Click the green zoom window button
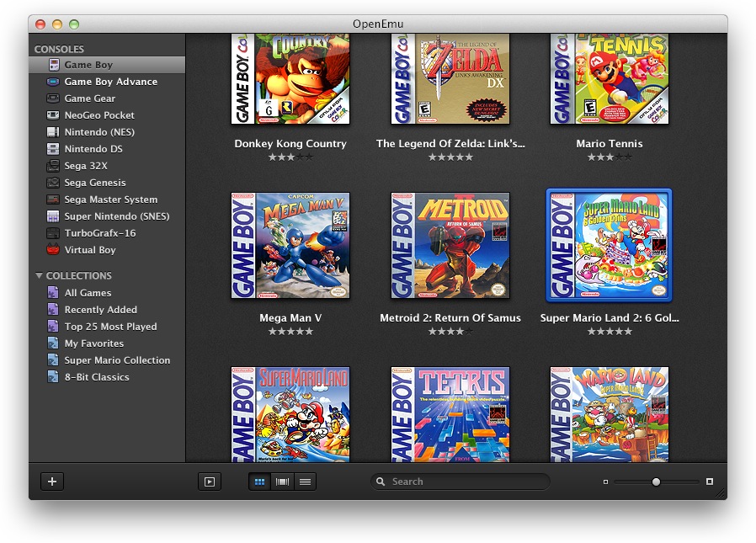This screenshot has width=756, height=543. click(x=74, y=24)
